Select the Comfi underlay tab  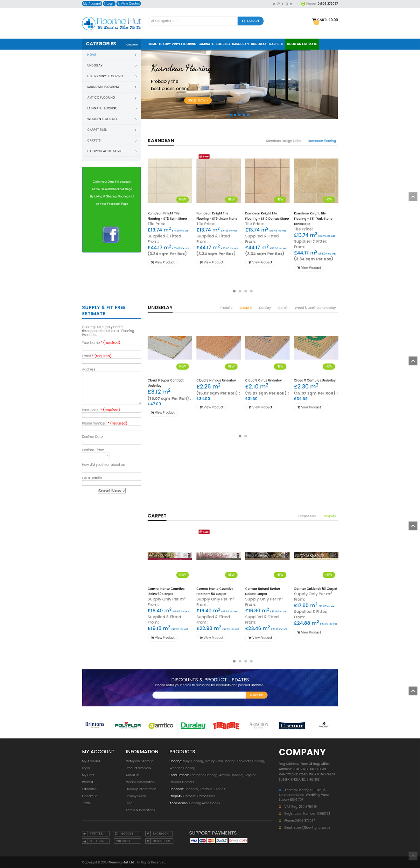pyautogui.click(x=283, y=308)
